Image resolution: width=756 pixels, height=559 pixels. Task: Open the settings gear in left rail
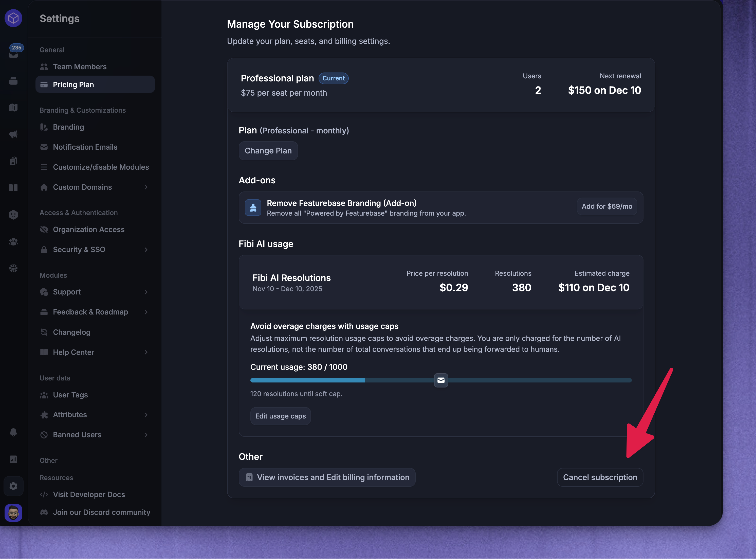[x=13, y=486]
